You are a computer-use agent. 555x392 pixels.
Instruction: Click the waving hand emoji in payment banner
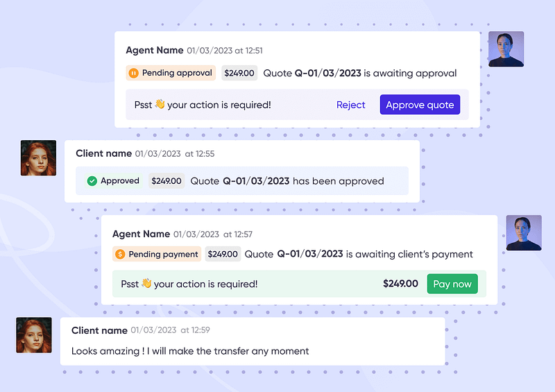[146, 284]
